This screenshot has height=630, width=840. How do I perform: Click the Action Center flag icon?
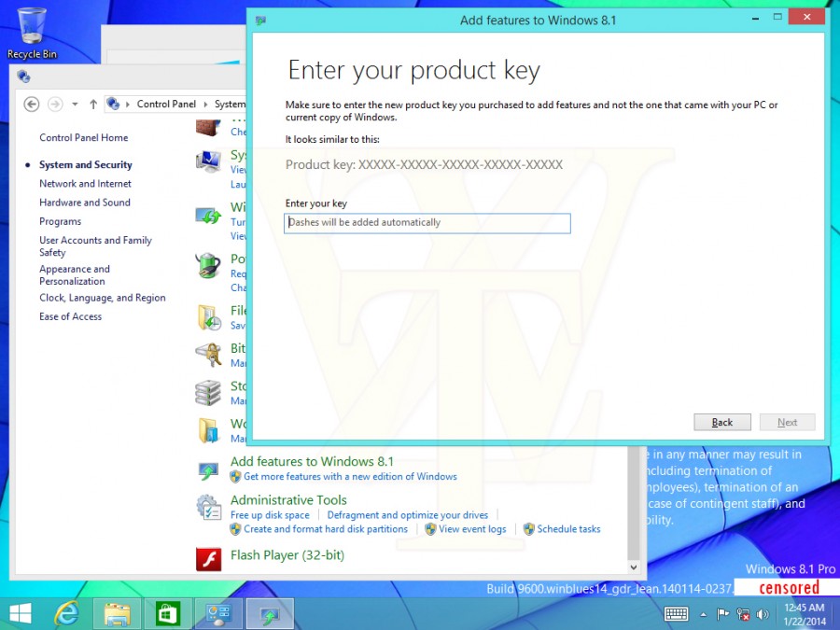click(722, 614)
